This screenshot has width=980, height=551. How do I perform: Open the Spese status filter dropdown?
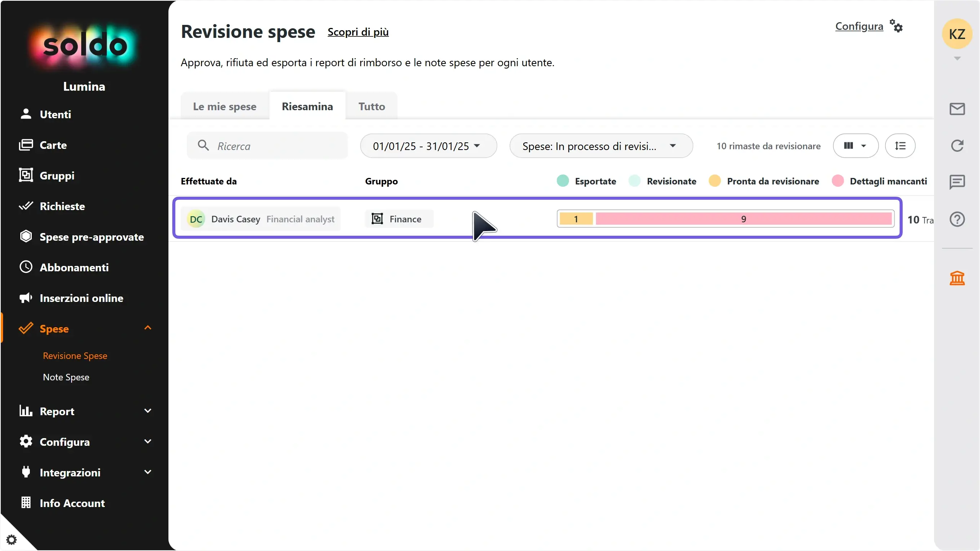point(601,146)
